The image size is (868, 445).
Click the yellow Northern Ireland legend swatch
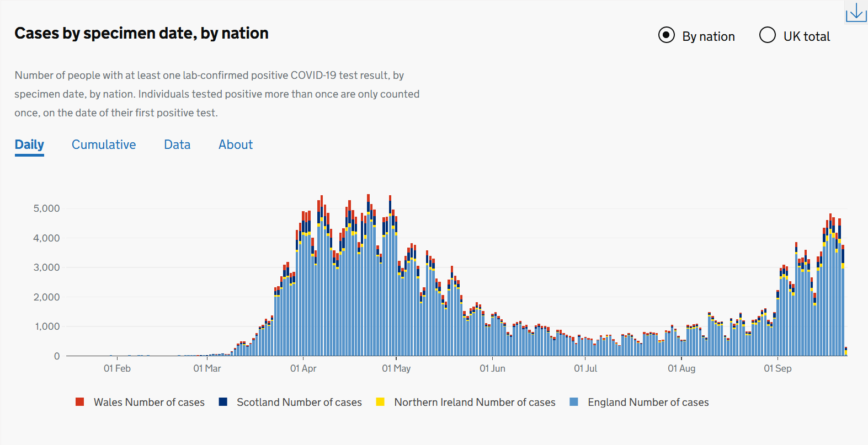(x=380, y=402)
